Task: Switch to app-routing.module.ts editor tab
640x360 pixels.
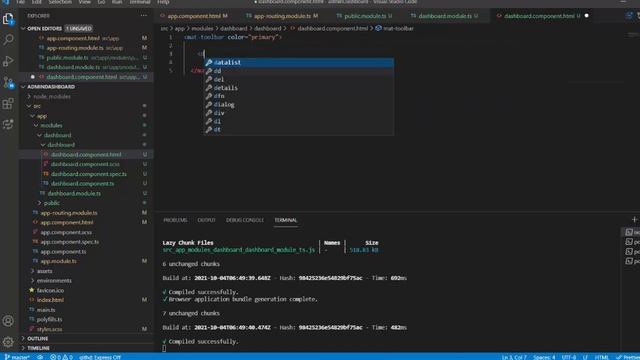Action: pyautogui.click(x=282, y=16)
